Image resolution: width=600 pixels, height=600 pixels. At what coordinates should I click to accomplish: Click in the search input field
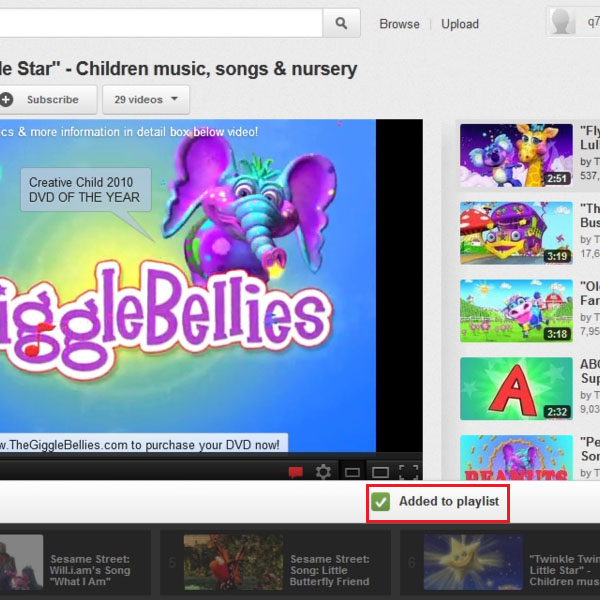point(161,23)
